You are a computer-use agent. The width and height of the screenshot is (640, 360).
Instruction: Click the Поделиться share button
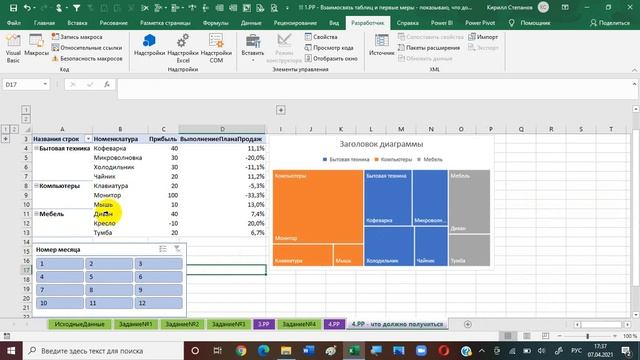(x=610, y=23)
